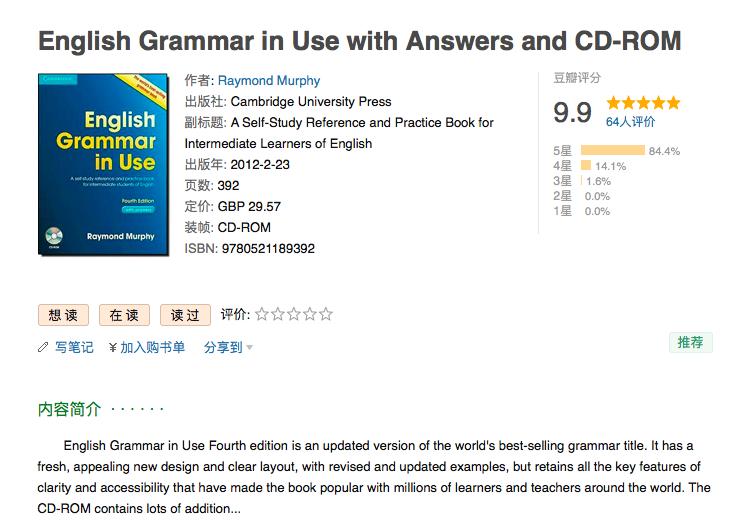Click the 写笔记 link
The height and width of the screenshot is (528, 751).
[x=74, y=348]
